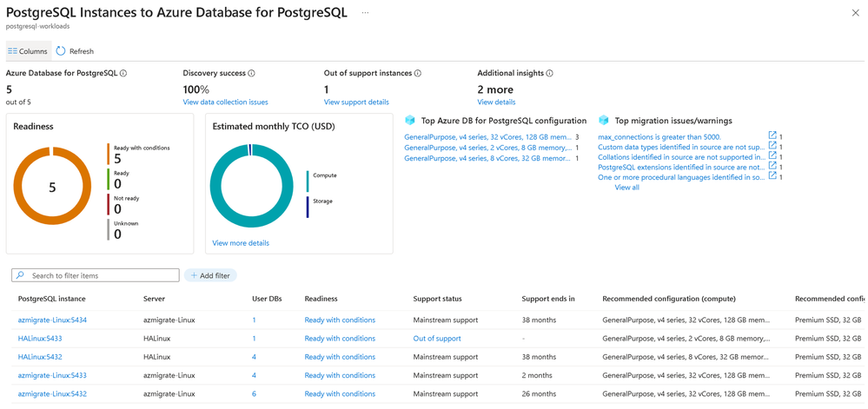Screen dimensions: 868x409
Task: Sort by Server column header
Action: tap(154, 299)
